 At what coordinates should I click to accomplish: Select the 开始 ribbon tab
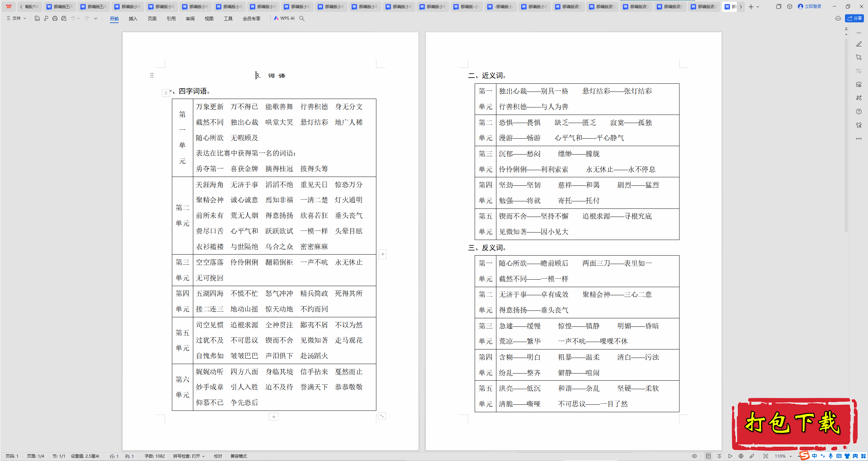[114, 19]
